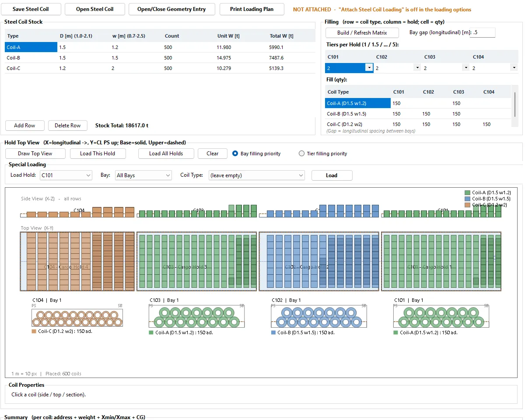This screenshot has height=420, width=525.
Task: Click C102 hold in side view
Action: pyautogui.click(x=319, y=211)
